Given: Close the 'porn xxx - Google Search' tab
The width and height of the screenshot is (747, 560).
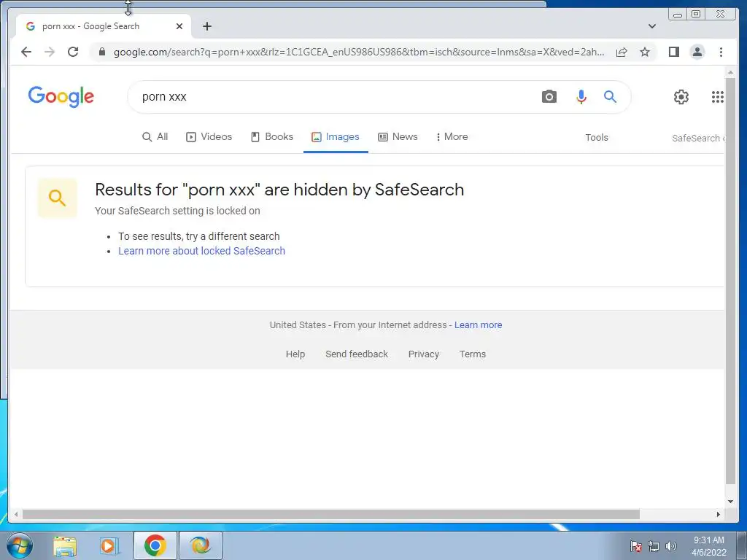Looking at the screenshot, I should [x=179, y=26].
